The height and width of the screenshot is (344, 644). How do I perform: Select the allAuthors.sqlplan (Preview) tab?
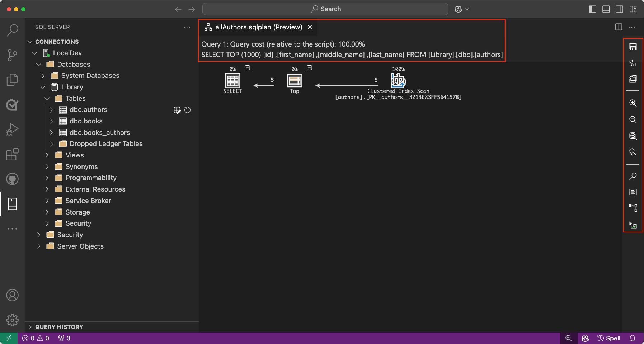[258, 27]
